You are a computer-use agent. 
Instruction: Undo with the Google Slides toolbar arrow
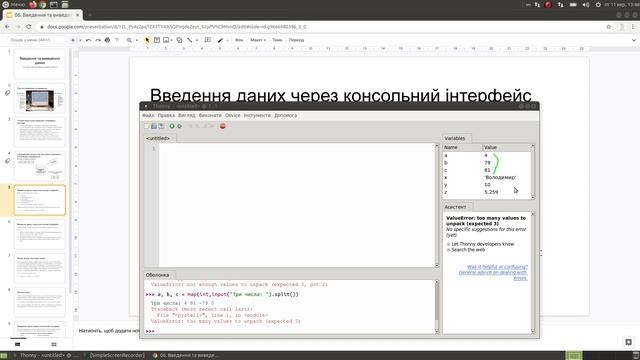tap(88, 40)
